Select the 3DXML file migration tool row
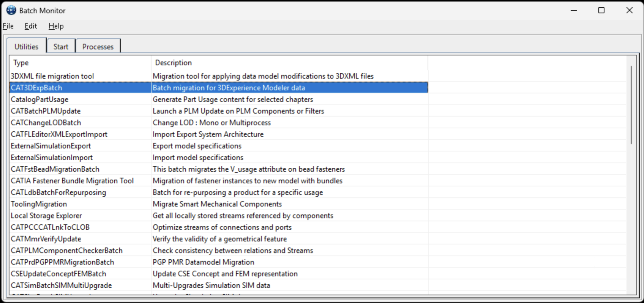 pyautogui.click(x=52, y=76)
